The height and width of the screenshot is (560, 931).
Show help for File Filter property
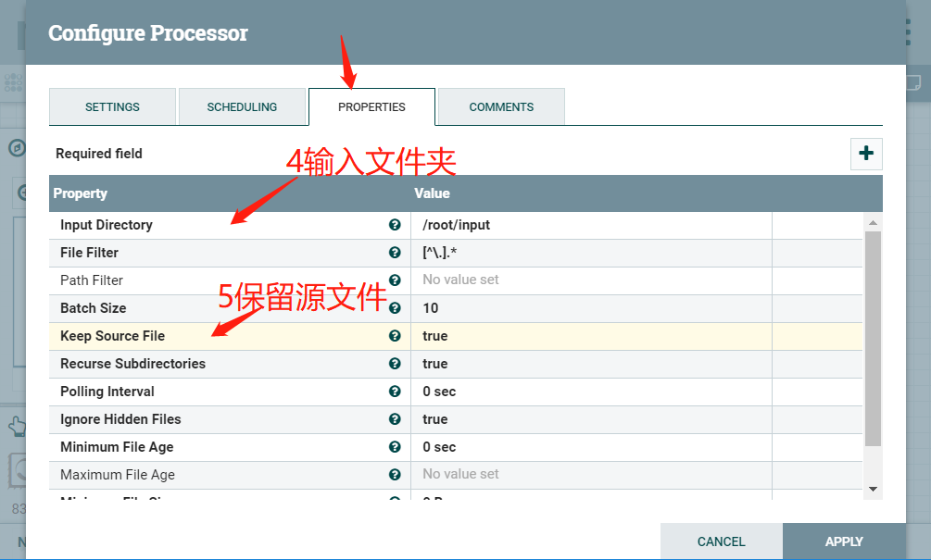point(395,253)
